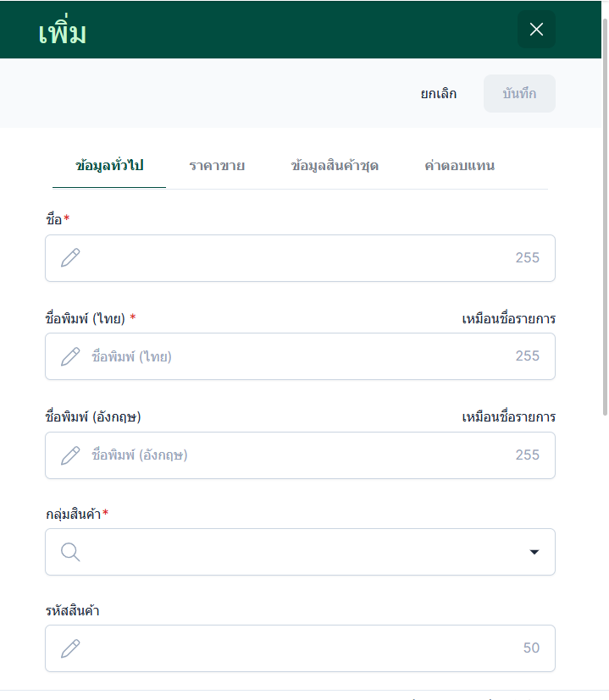Viewport: 609px width, 700px height.
Task: Click the ยกเลิก cancel button
Action: pyautogui.click(x=439, y=94)
